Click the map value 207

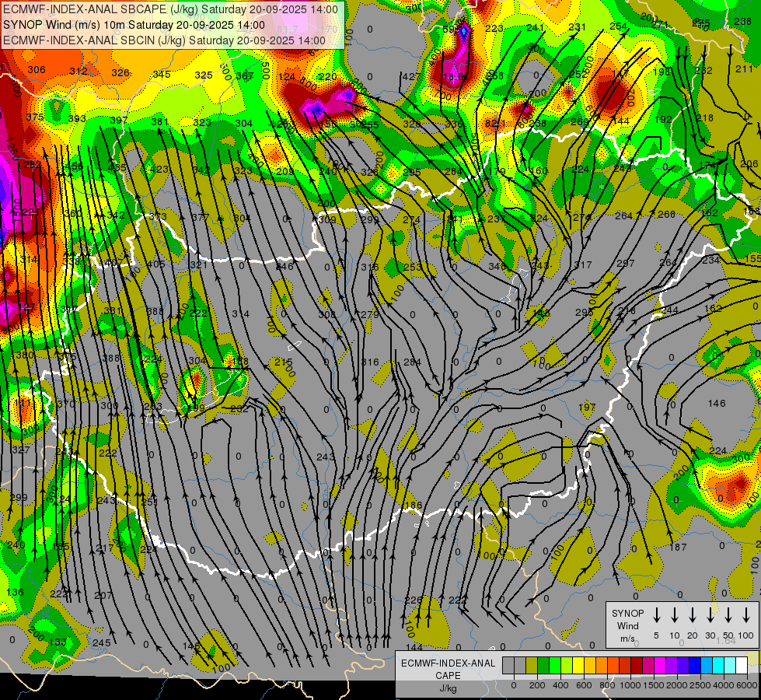(x=103, y=595)
